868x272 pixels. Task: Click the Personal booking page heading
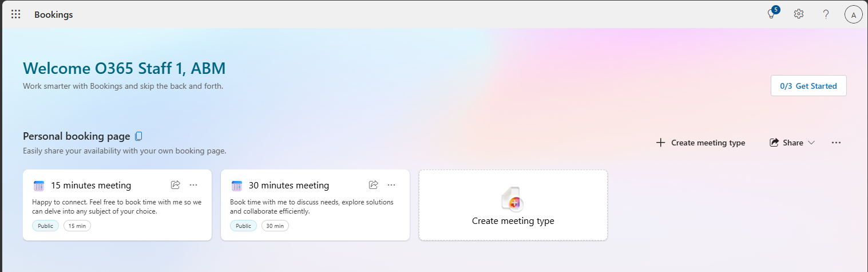(77, 136)
